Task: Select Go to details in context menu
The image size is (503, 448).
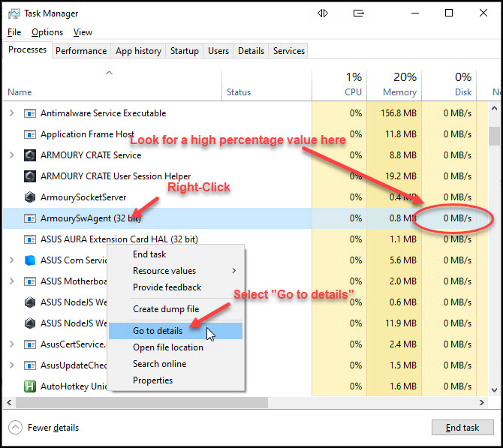Action: point(158,331)
